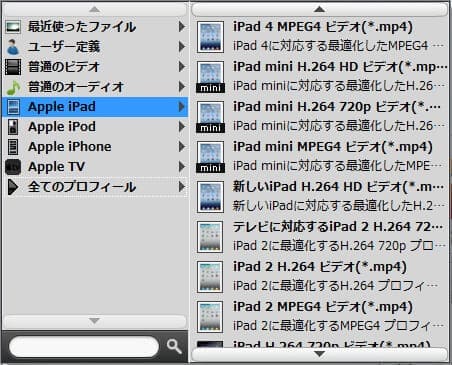
Task: Select the user-defined (ユーザー定義) person icon
Action: (13, 47)
